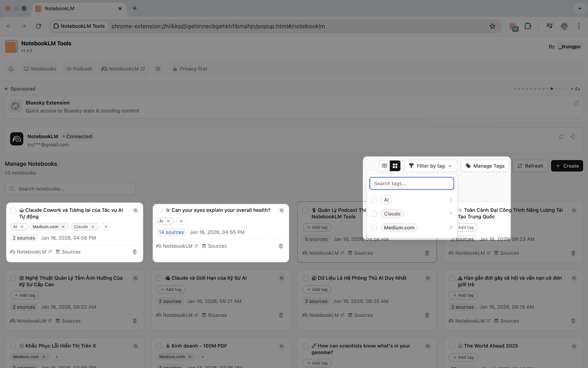Open the Notebooks section

click(x=40, y=69)
